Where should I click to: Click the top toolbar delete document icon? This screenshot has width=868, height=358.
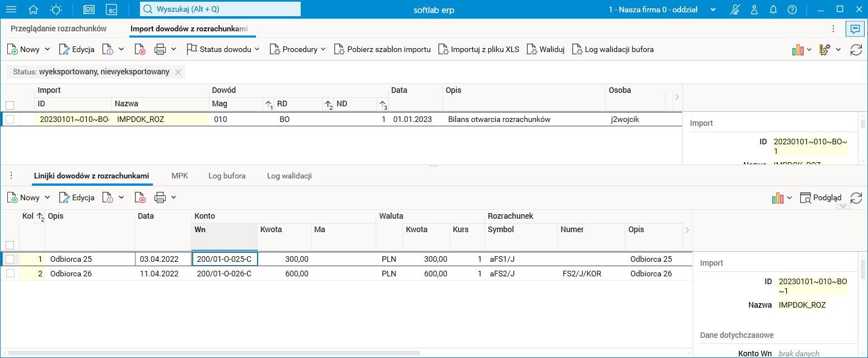(141, 49)
